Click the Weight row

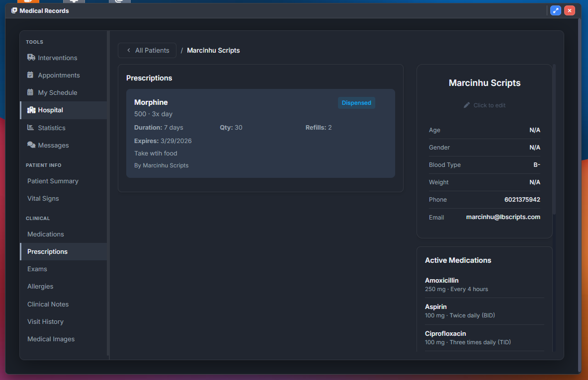tap(485, 182)
